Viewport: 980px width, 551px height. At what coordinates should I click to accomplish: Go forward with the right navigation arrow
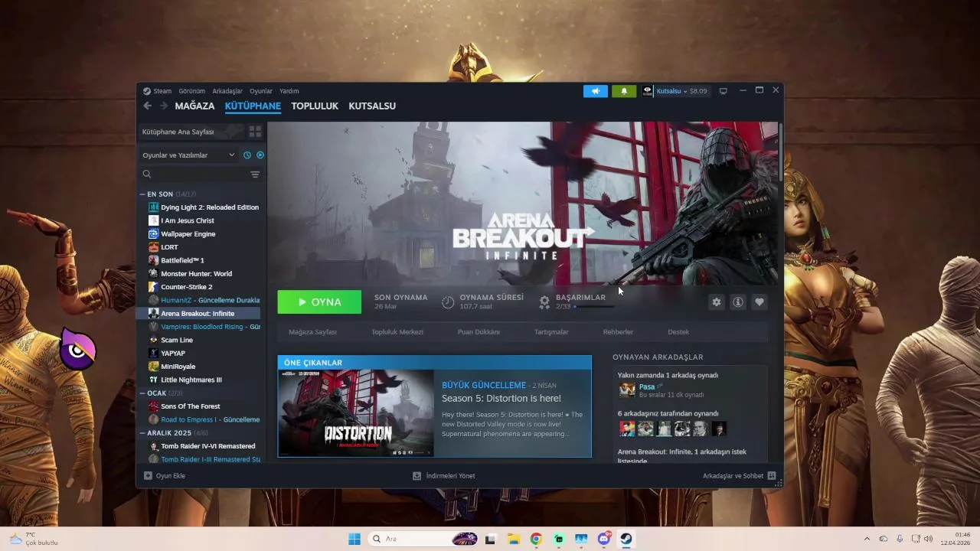[163, 106]
